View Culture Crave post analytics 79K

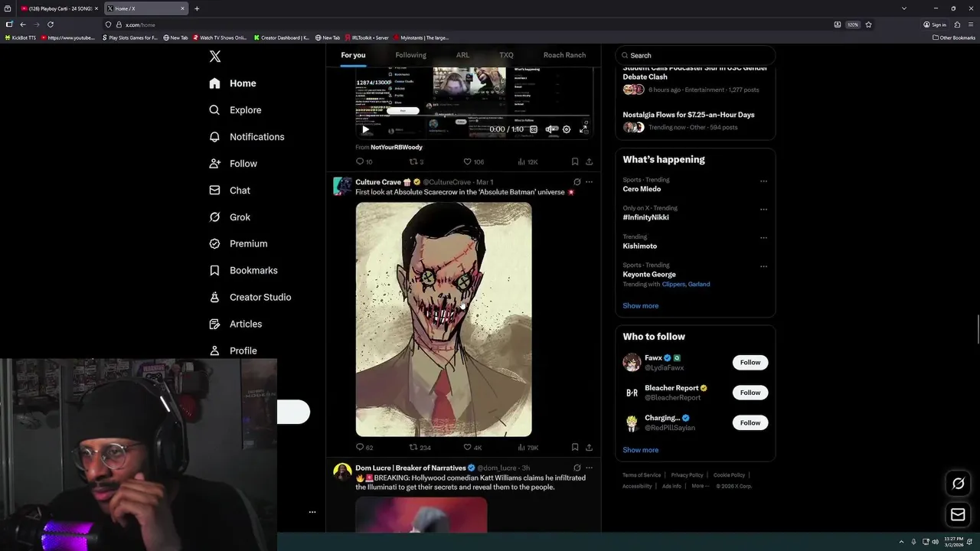click(x=528, y=448)
